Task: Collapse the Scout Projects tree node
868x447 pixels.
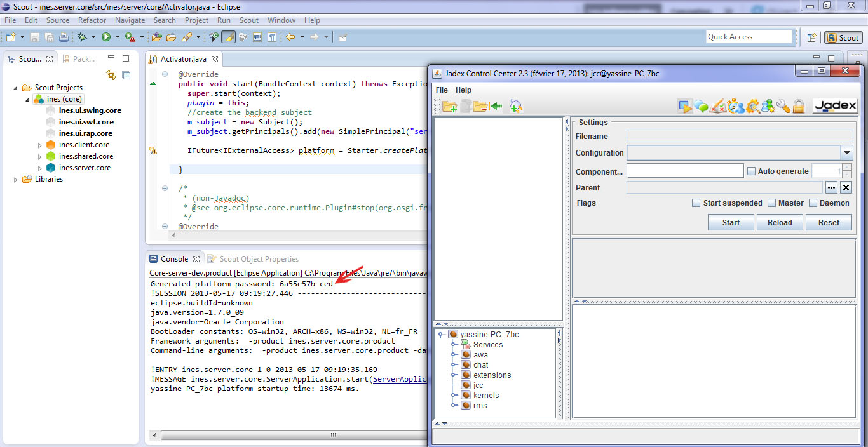Action: point(16,88)
